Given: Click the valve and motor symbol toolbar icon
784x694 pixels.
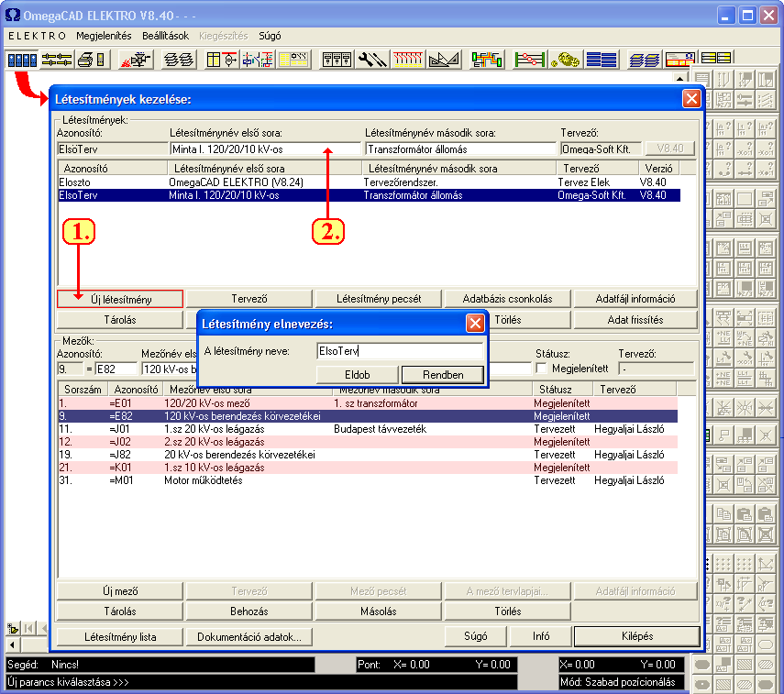Looking at the screenshot, I should [136, 60].
